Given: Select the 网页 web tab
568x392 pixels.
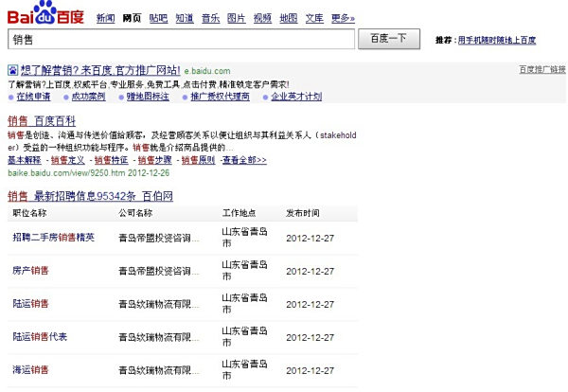Looking at the screenshot, I should pyautogui.click(x=132, y=18).
